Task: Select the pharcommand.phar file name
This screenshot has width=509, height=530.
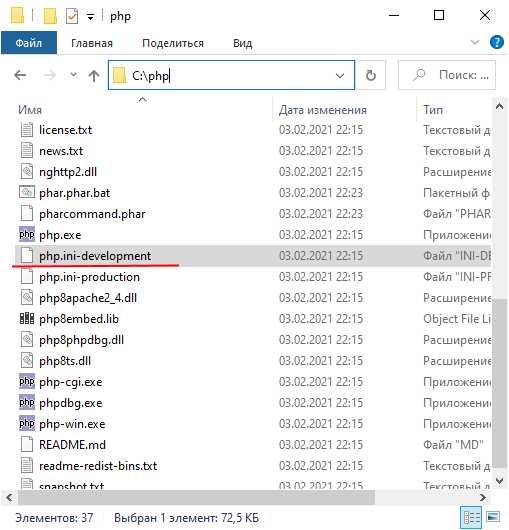Action: 92,214
